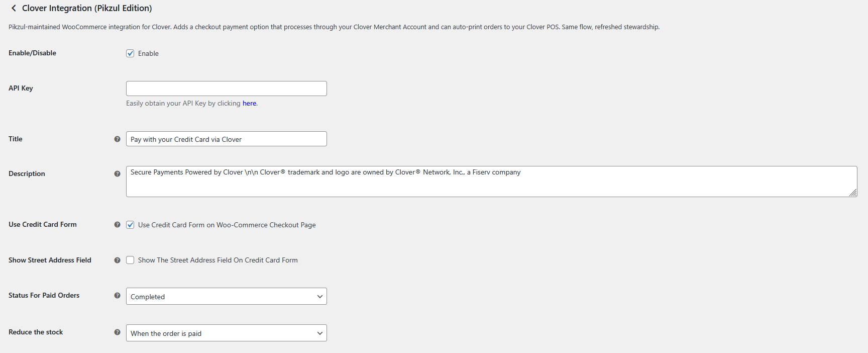The image size is (868, 353).
Task: Click the back arrow beside Clover Integration heading
Action: [x=13, y=8]
